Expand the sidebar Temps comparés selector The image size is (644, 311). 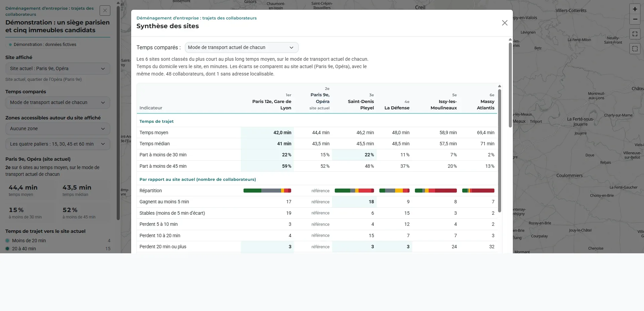click(x=58, y=102)
